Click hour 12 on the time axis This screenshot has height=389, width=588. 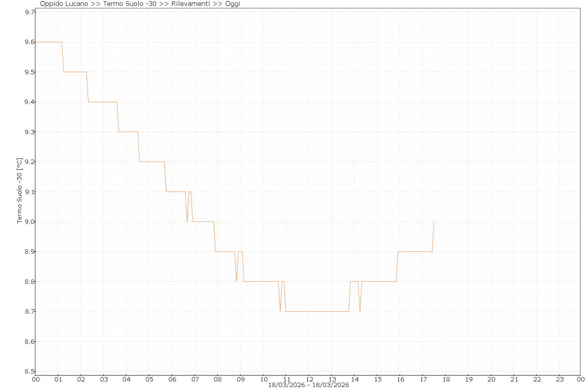coord(309,379)
